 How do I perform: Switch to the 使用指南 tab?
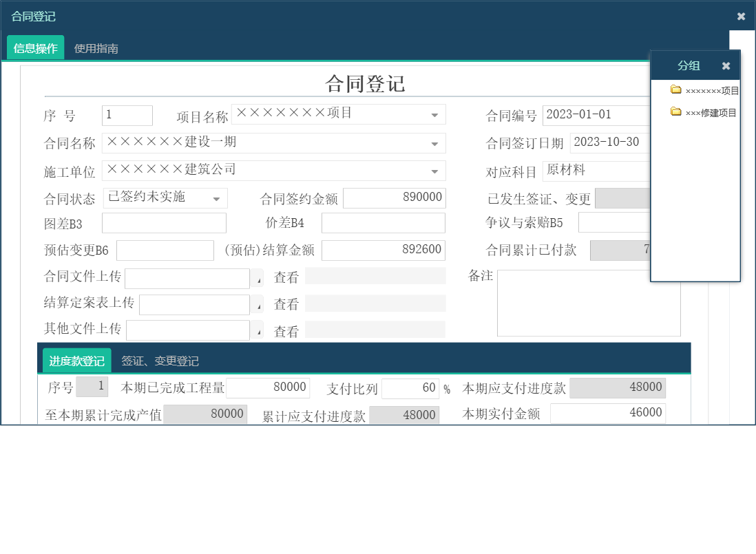point(95,48)
